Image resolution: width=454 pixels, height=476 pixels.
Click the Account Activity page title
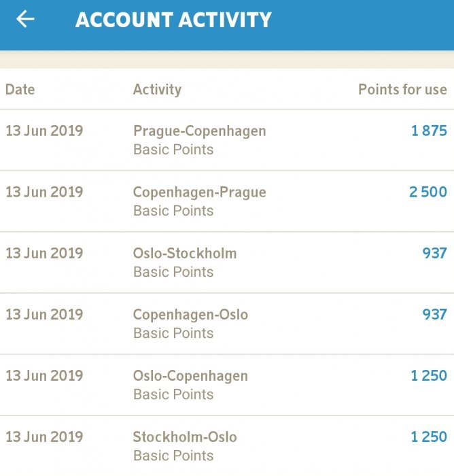click(x=173, y=20)
